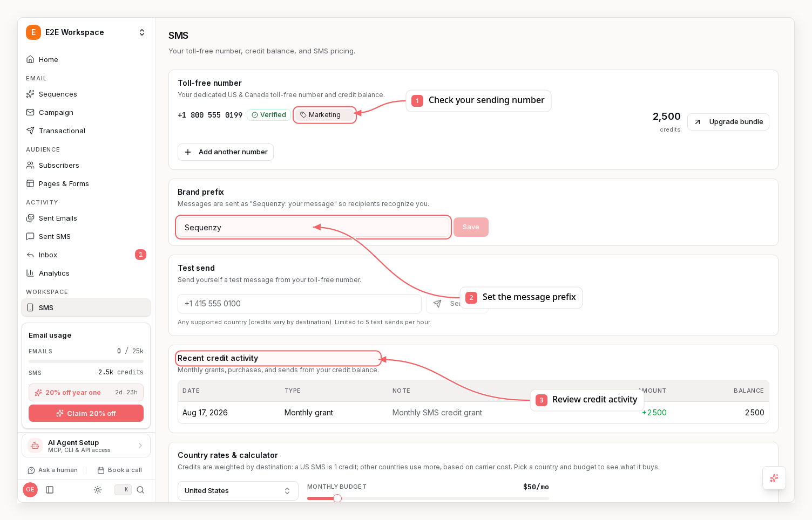
Task: Click the 20% off year one banner
Action: [86, 392]
